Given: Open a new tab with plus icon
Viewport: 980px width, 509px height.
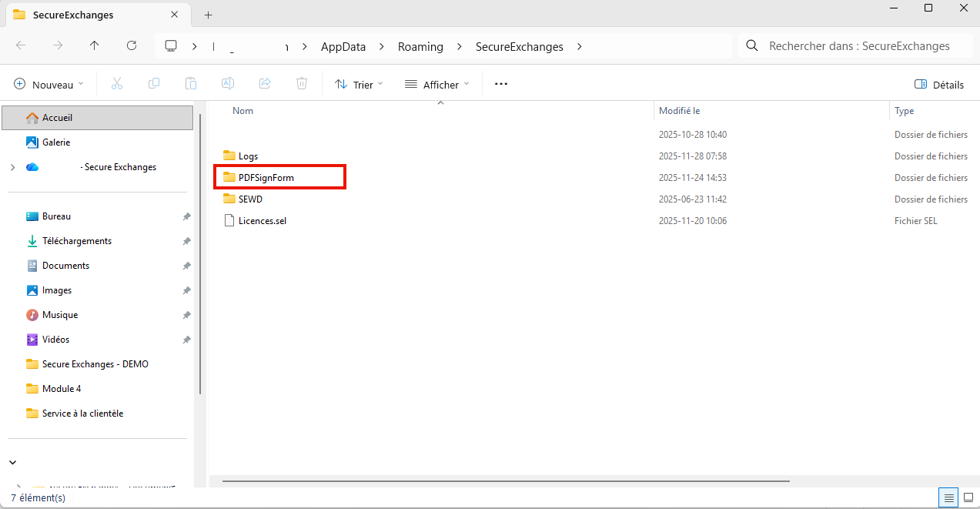Looking at the screenshot, I should pyautogui.click(x=208, y=15).
